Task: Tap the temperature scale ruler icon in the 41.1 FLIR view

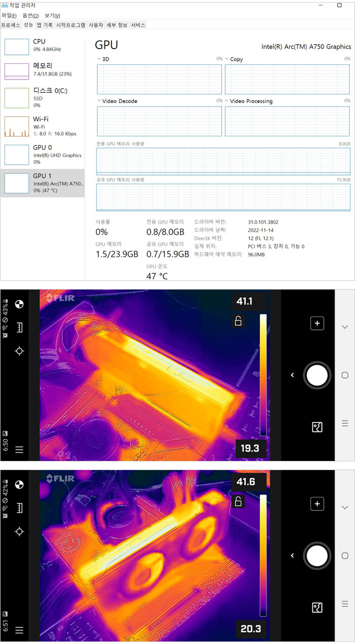Action: click(x=19, y=328)
